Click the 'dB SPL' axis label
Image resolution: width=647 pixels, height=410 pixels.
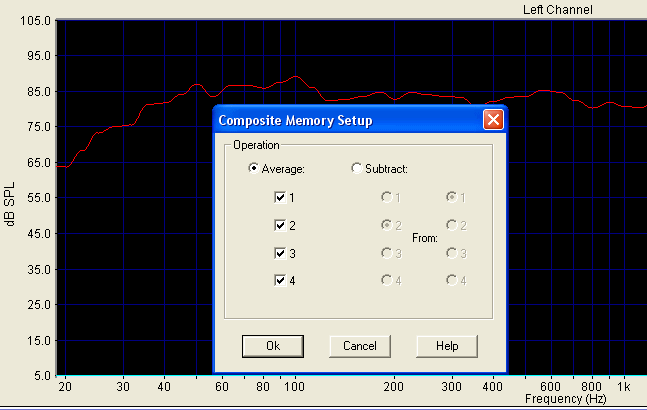coord(9,204)
